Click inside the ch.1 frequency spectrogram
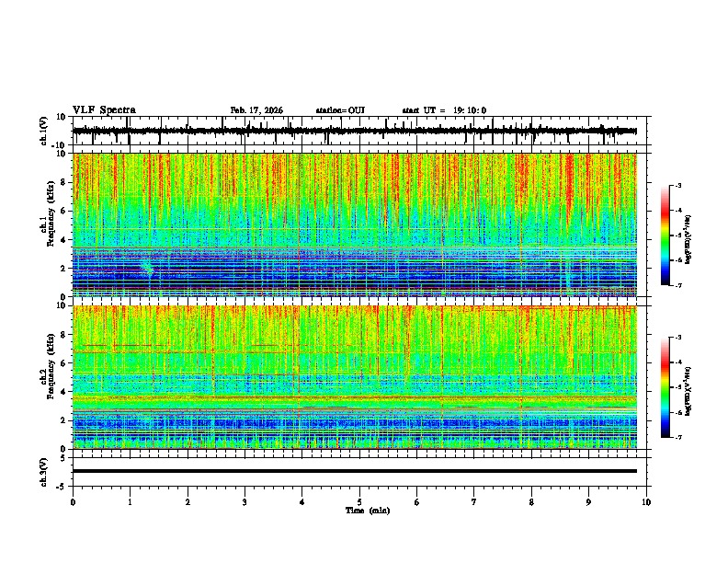 (x=355, y=224)
